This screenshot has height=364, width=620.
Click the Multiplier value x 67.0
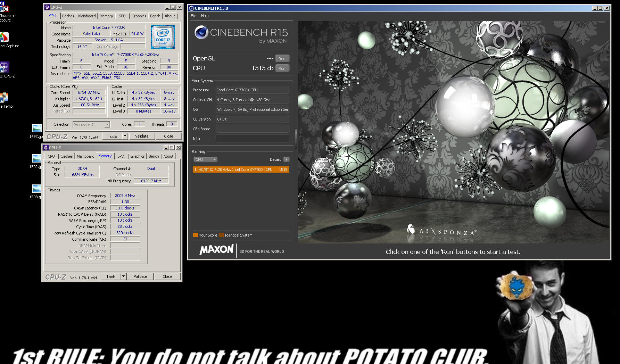tap(89, 99)
